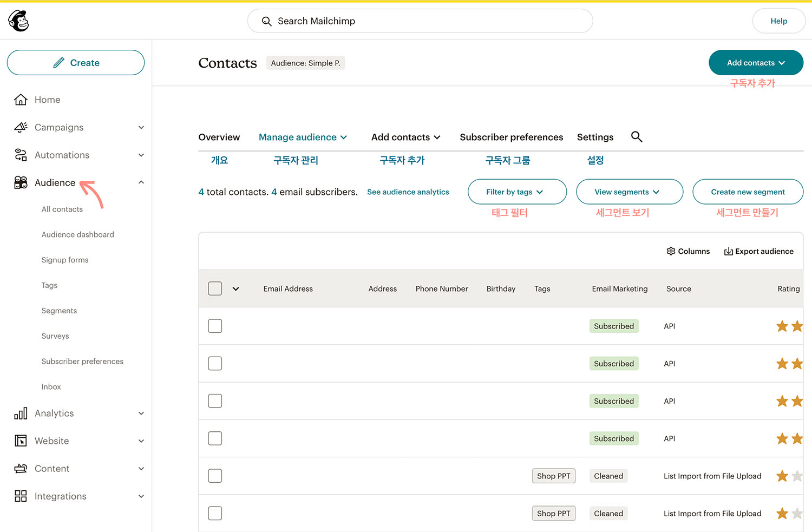This screenshot has height=532, width=812.
Task: Open the Manage audience dropdown
Action: 303,137
